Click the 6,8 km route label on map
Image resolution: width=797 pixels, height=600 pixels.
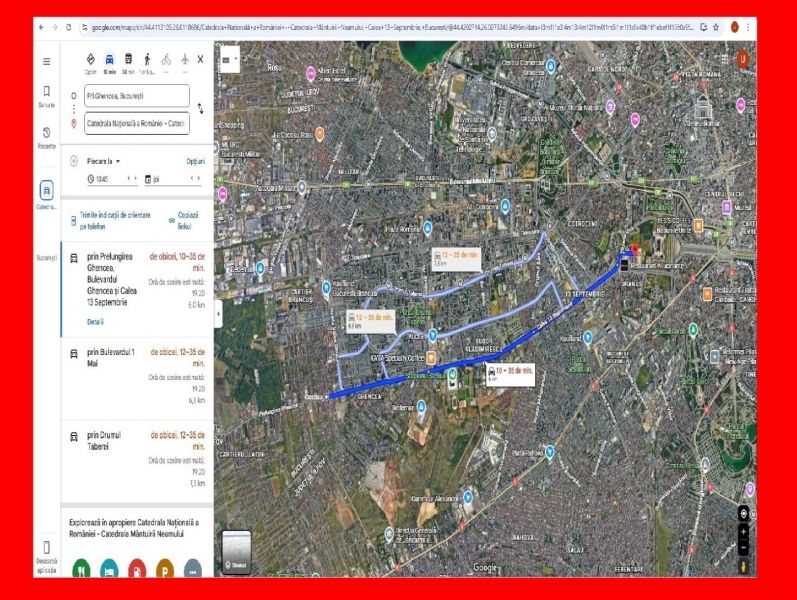click(371, 320)
